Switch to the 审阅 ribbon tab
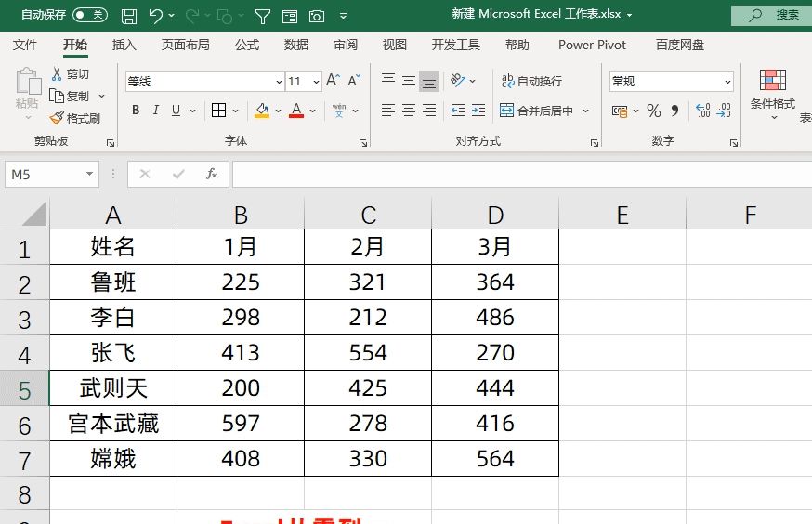Image resolution: width=812 pixels, height=524 pixels. [346, 45]
